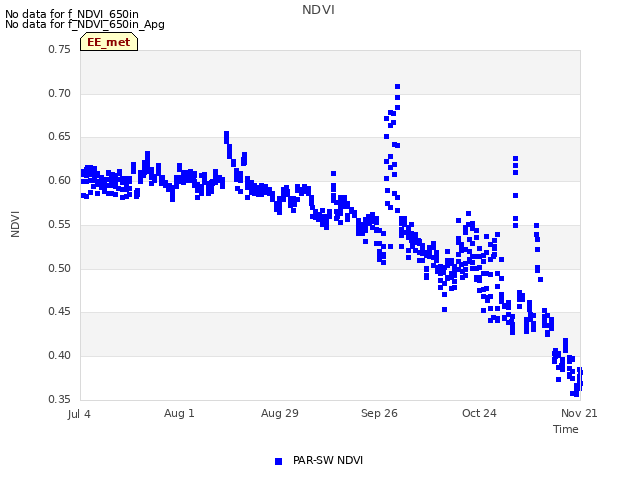Viewport: 640px width, 480px height.
Task: Click the highest data point near 0.71
Action: click(x=398, y=87)
